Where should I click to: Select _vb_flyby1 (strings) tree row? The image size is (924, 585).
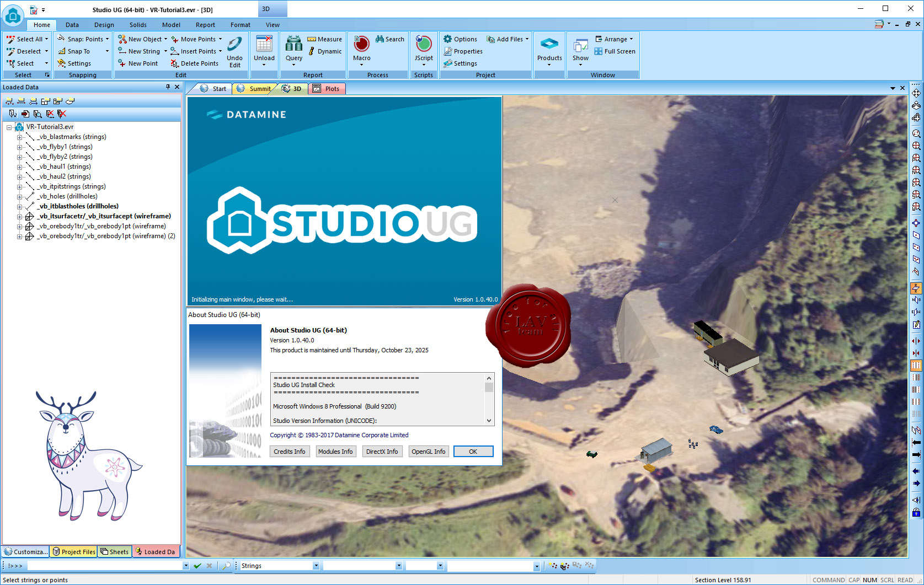(65, 147)
